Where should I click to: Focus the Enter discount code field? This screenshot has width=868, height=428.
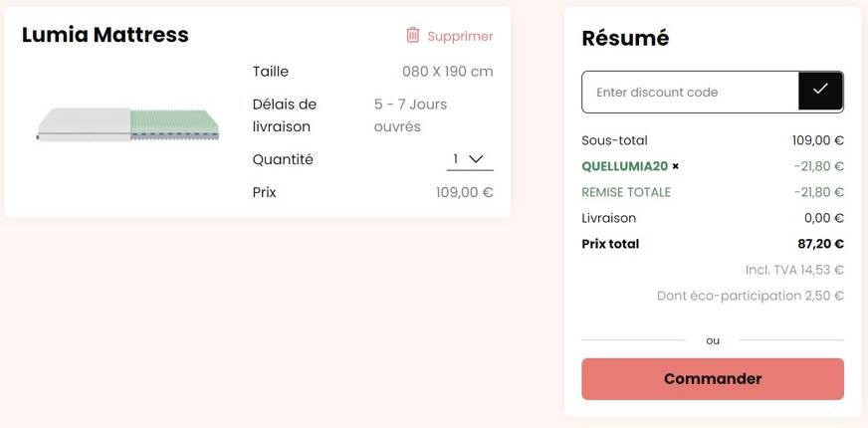(690, 92)
